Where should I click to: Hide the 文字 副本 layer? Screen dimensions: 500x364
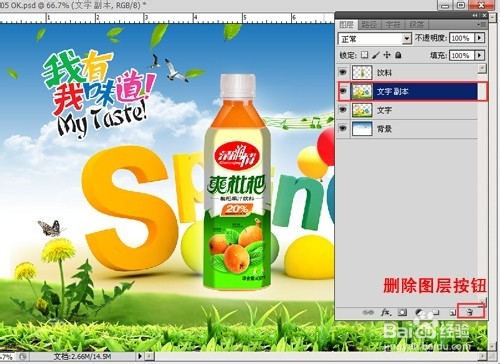coord(343,91)
